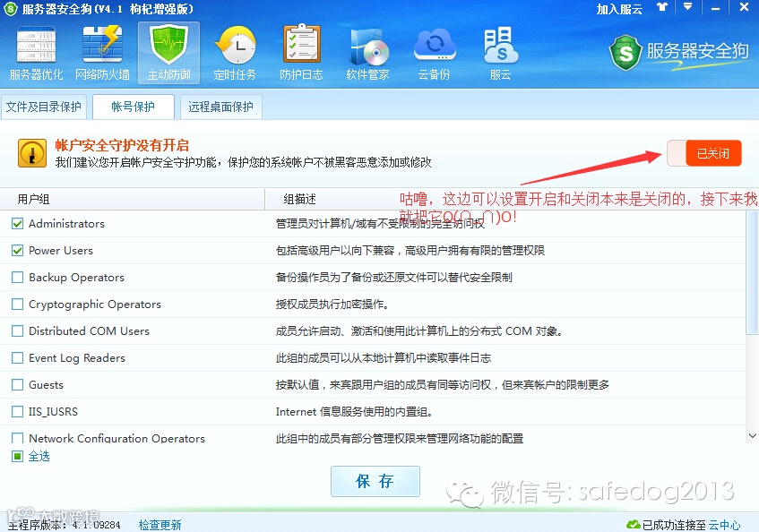Viewport: 759px width, 532px height.
Task: Click the 保存 save button
Action: pyautogui.click(x=375, y=481)
